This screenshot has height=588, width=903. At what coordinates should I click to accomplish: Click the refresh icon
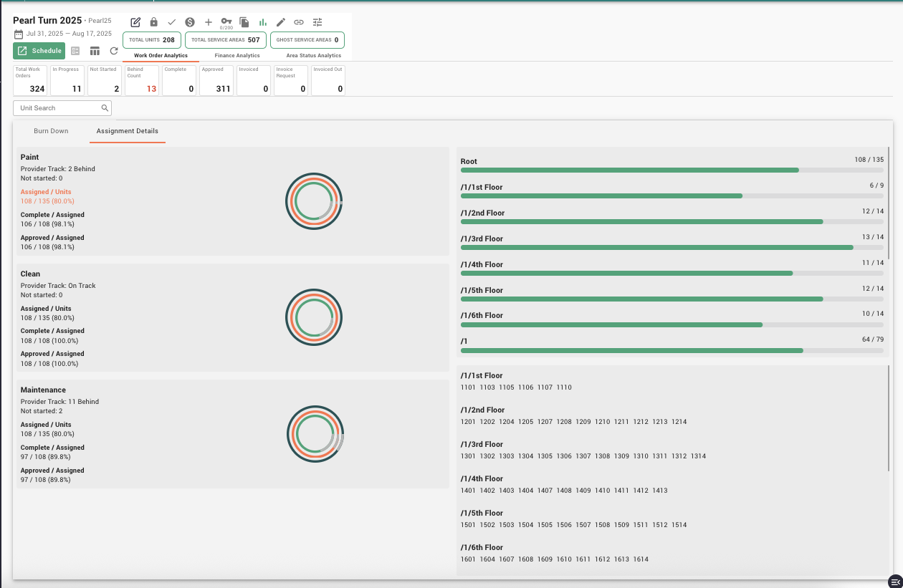pyautogui.click(x=114, y=51)
